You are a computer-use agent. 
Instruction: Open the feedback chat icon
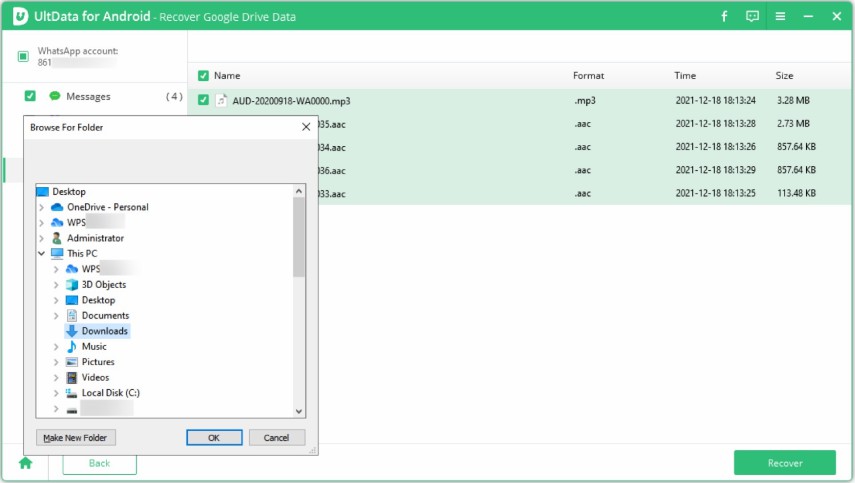pyautogui.click(x=752, y=17)
